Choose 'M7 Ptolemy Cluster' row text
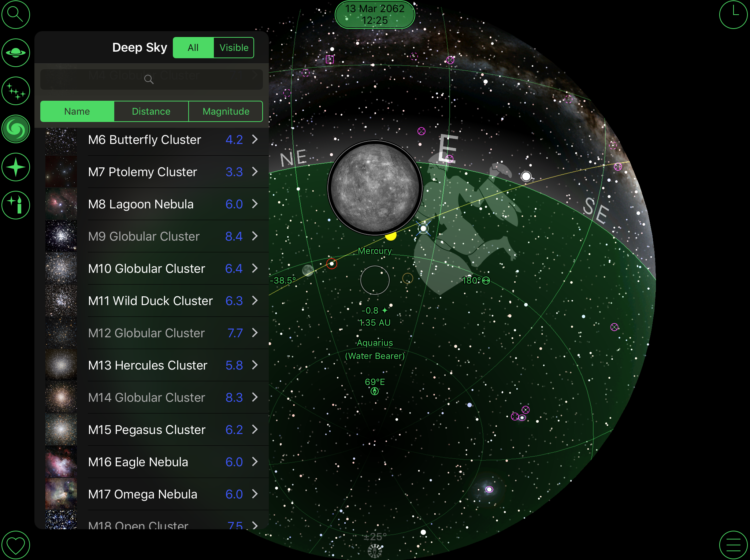This screenshot has width=750, height=560. [x=143, y=172]
